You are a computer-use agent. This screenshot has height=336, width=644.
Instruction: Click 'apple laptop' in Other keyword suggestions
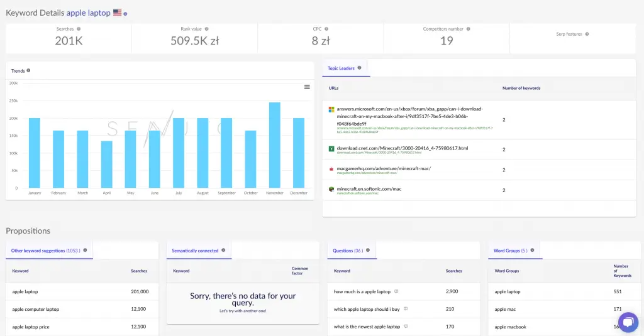(25, 291)
